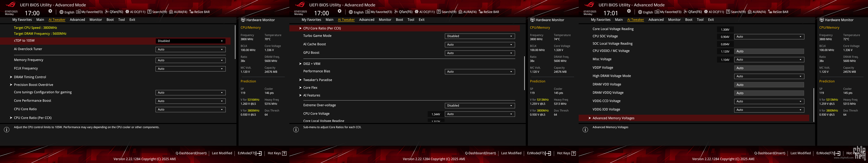Click English globe icon in right BIOS screen
868x163 pixels.
(x=640, y=12)
